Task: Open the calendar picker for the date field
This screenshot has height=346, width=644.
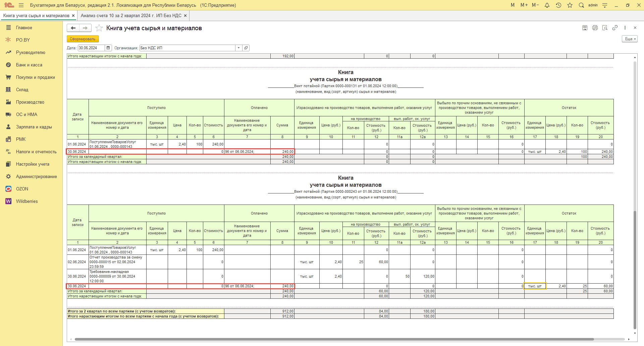Action: coord(108,48)
